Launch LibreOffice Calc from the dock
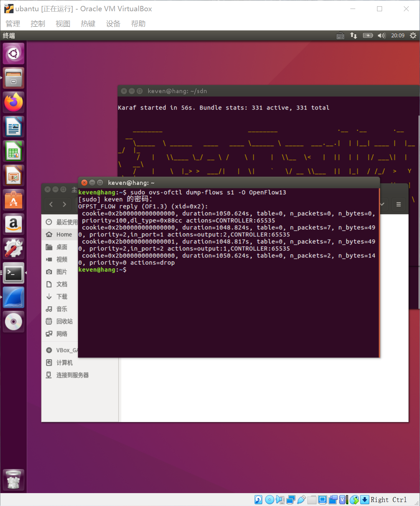The image size is (420, 506). (x=14, y=151)
